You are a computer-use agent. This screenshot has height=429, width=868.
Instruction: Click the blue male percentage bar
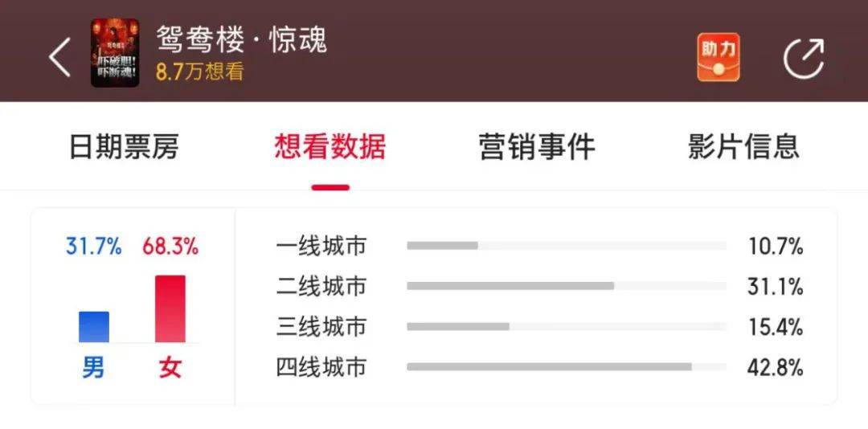tap(94, 326)
